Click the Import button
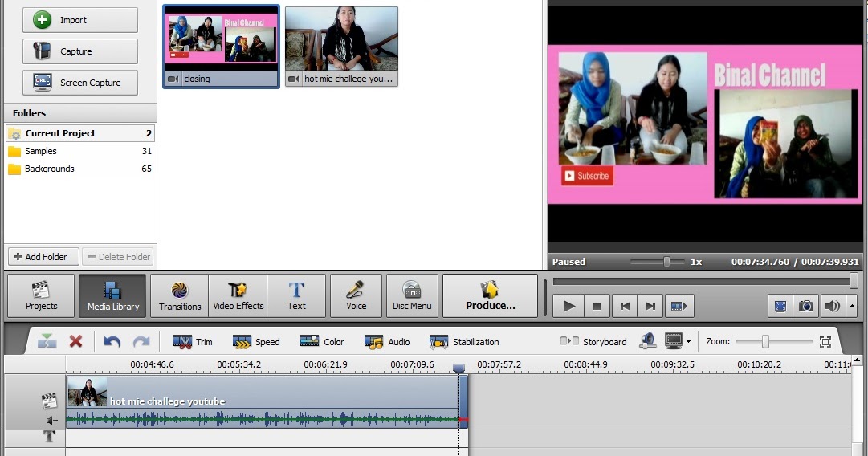This screenshot has height=456, width=868. (x=80, y=20)
